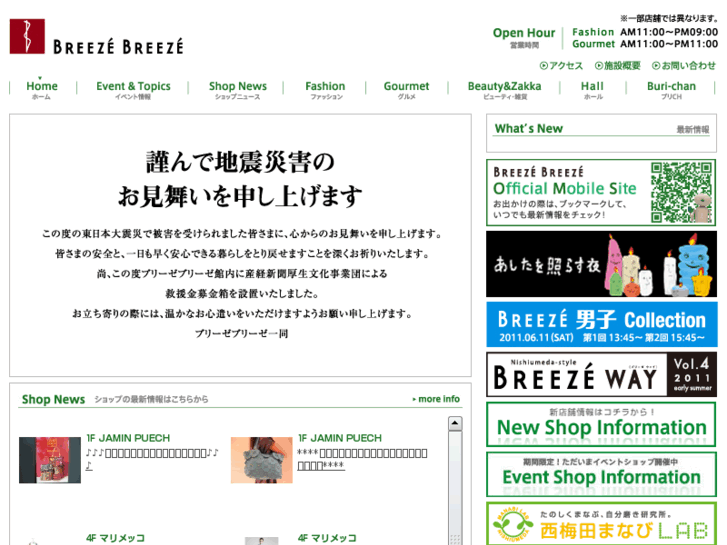Click the Gourmet AM11:00~PM11:00 hours text
The image size is (727, 545).
pyautogui.click(x=645, y=44)
